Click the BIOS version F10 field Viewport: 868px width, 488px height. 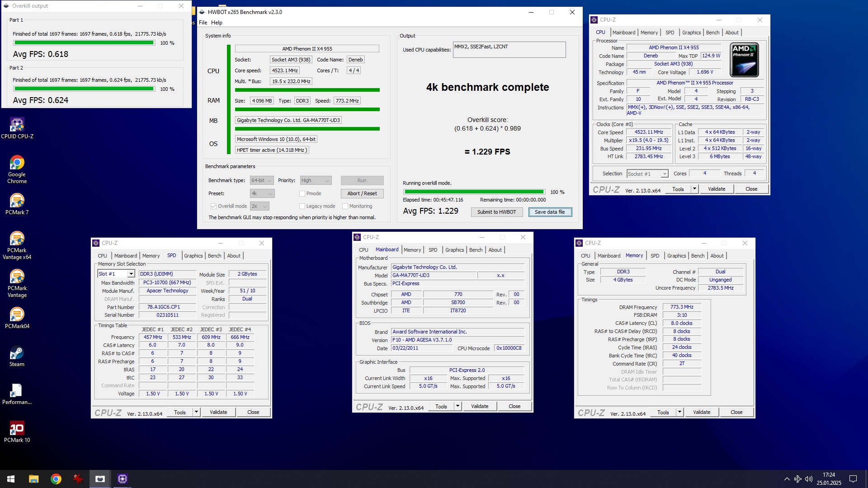(458, 340)
